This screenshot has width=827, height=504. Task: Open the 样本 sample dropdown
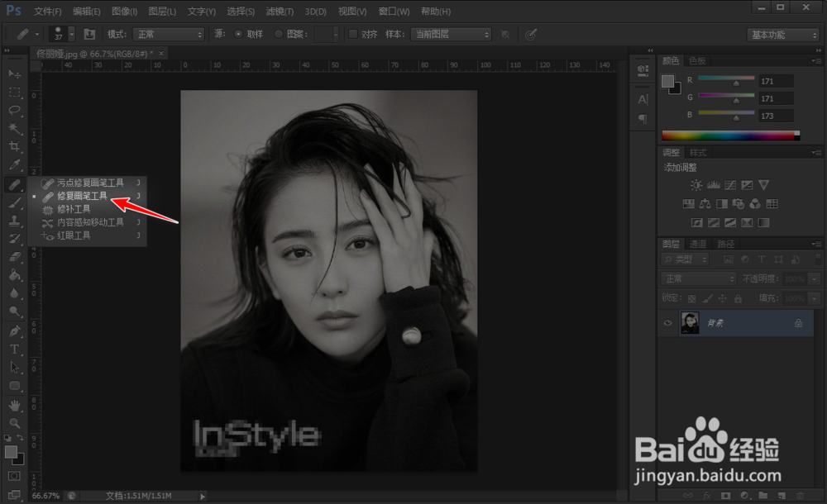pos(451,34)
